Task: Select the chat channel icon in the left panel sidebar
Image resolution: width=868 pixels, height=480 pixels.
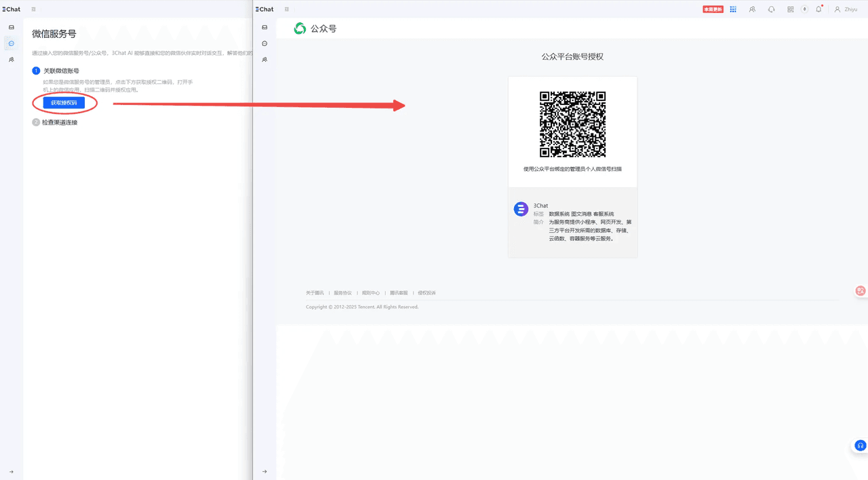Action: click(12, 43)
